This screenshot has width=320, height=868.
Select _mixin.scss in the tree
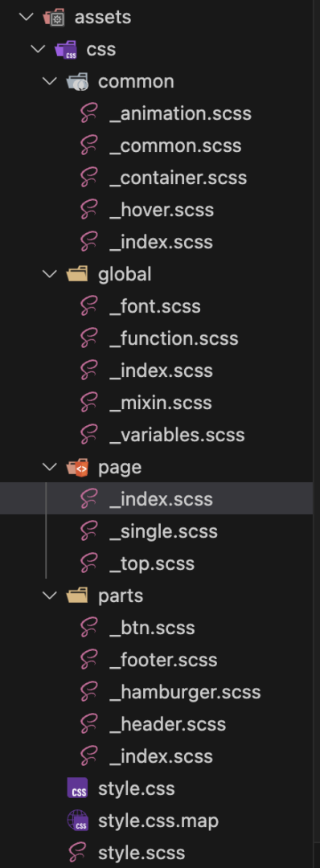point(161,403)
